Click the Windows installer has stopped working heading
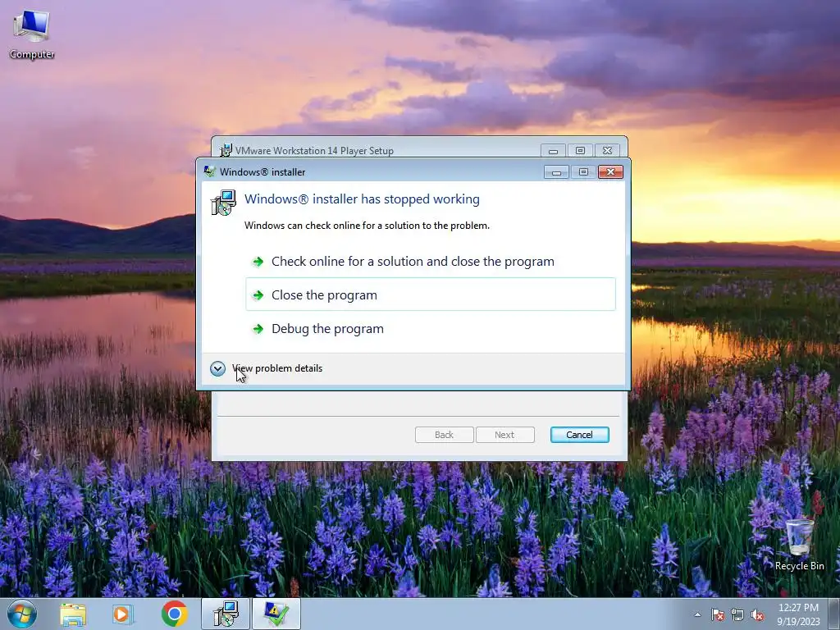This screenshot has width=840, height=630. click(362, 199)
